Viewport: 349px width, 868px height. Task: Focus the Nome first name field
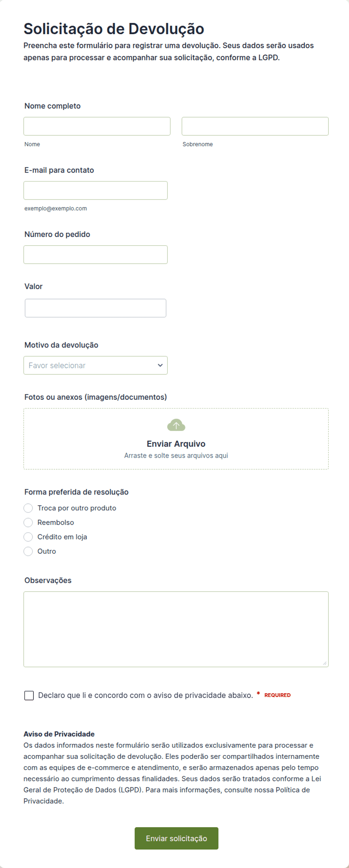[97, 126]
